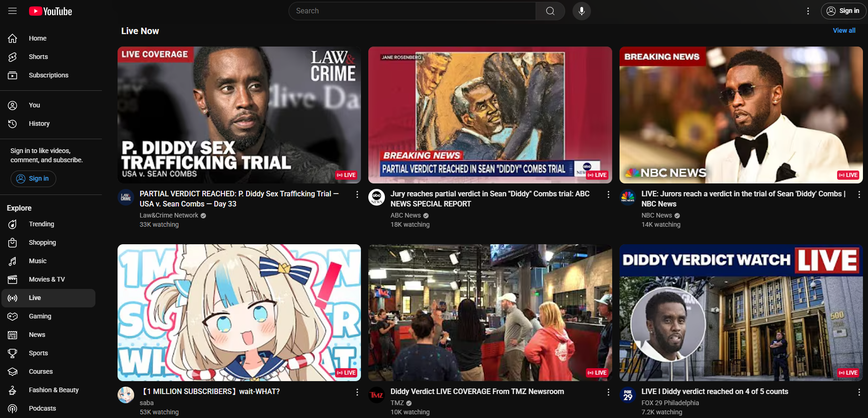Select Live in the sidebar
868x418 pixels.
pyautogui.click(x=48, y=298)
